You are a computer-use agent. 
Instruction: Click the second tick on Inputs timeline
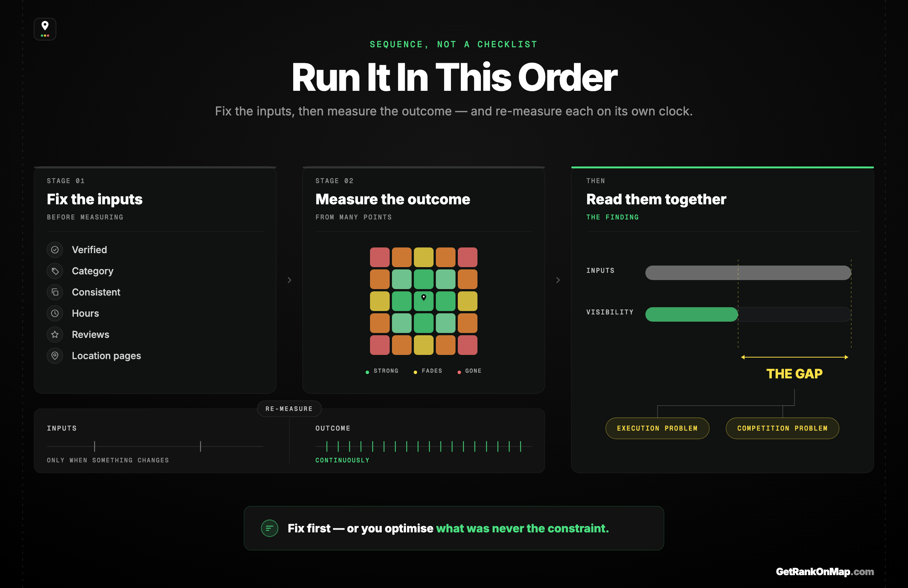click(200, 446)
